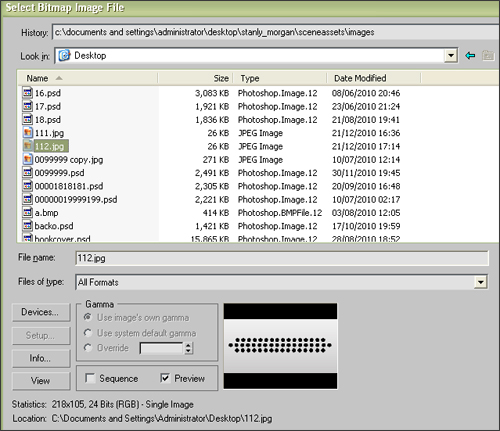Sort by the Date Modified column header
This screenshot has width=500, height=431.
374,78
